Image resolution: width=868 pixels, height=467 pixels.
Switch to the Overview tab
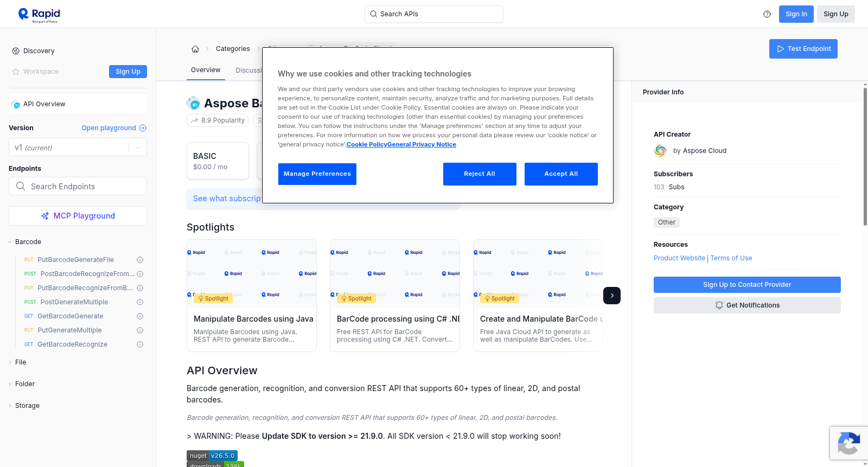206,70
